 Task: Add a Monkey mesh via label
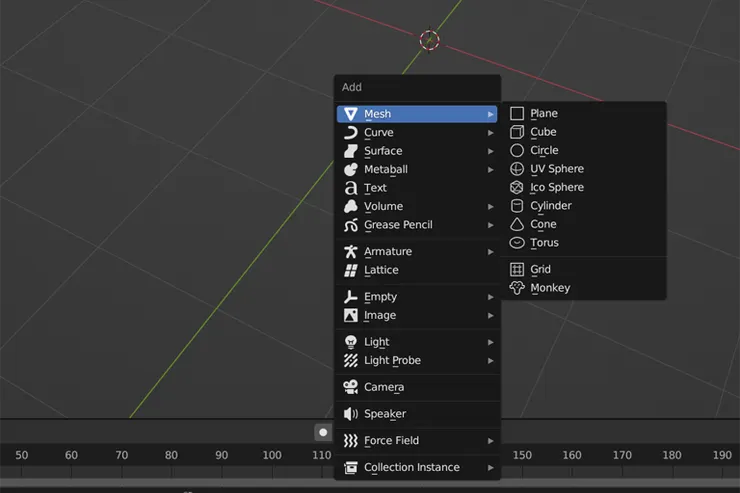point(550,288)
